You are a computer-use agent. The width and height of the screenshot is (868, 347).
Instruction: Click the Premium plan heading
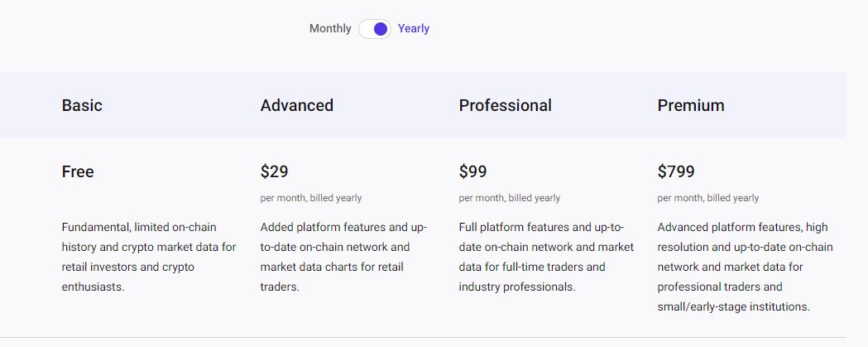(x=691, y=105)
